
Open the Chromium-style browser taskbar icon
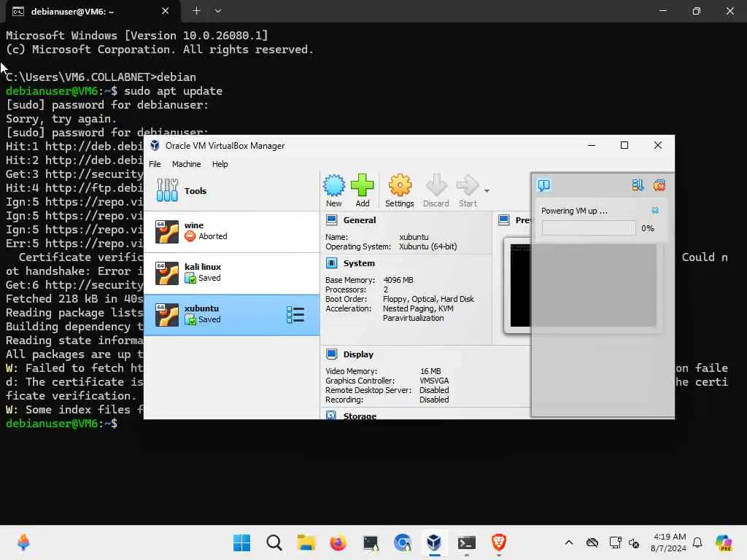402,542
